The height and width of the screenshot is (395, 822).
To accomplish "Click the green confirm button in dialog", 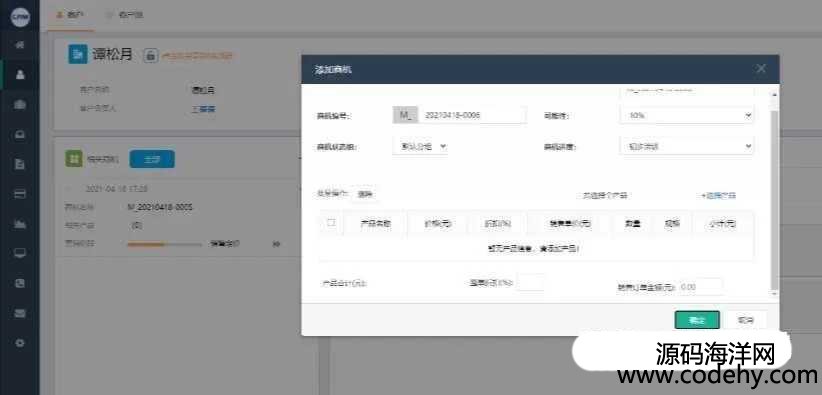I will 697,320.
